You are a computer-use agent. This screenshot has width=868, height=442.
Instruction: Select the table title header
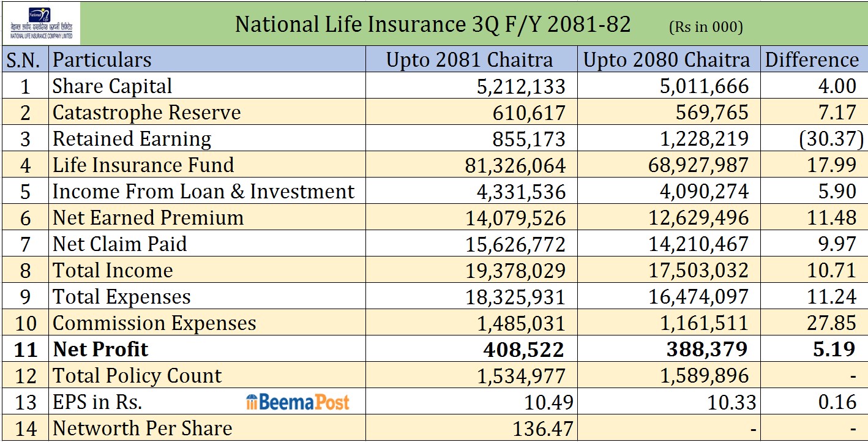[433, 25]
